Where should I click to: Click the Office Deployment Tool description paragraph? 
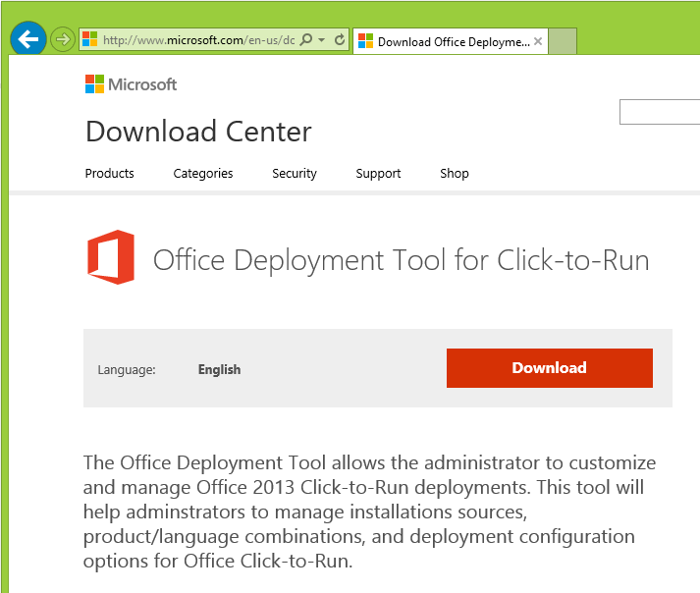tap(369, 512)
